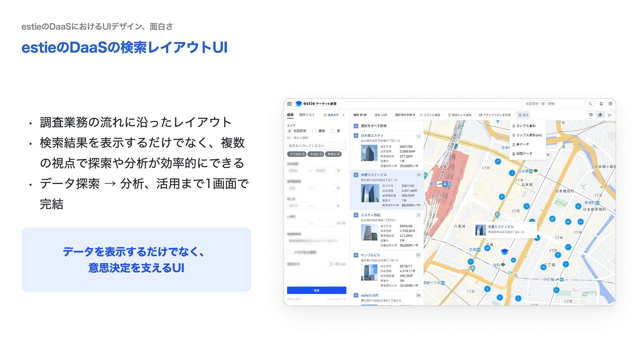Click the アタックリストを作成 button

(495, 115)
